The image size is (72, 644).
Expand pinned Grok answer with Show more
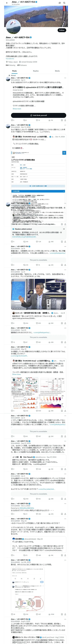pos(17,109)
